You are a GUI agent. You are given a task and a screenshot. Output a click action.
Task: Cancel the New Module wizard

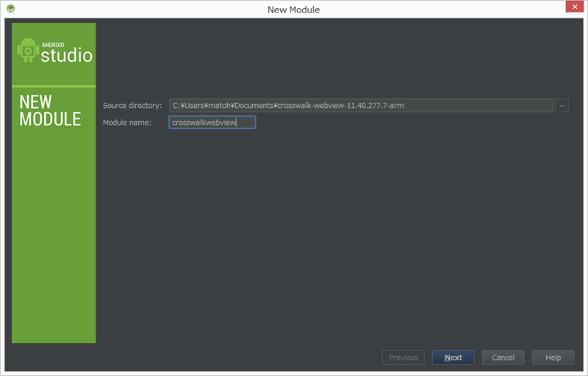click(x=503, y=358)
